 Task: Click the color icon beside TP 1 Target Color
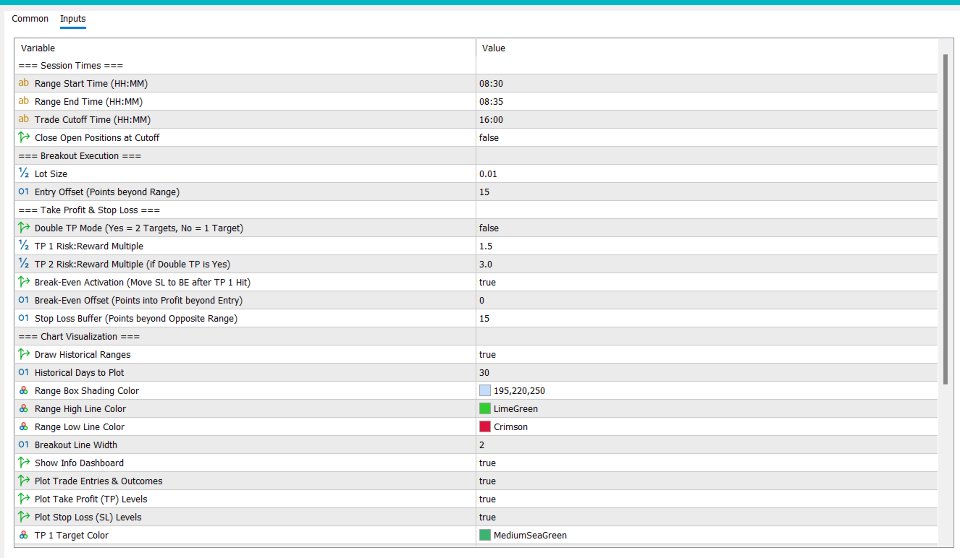[x=23, y=535]
